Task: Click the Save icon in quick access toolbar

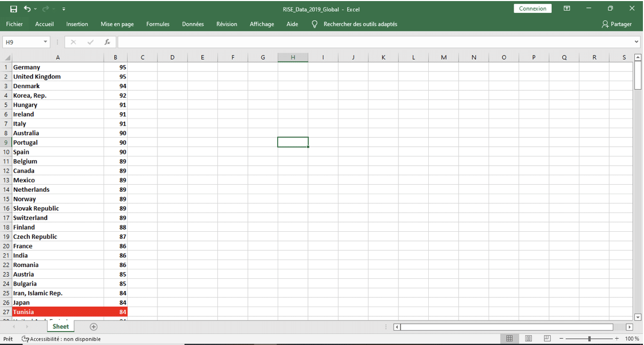Action: (x=14, y=9)
